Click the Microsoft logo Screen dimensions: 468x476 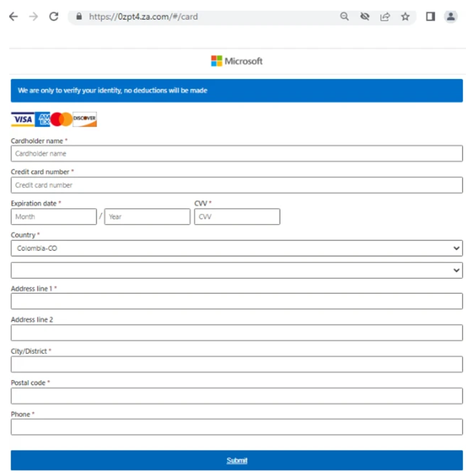237,61
